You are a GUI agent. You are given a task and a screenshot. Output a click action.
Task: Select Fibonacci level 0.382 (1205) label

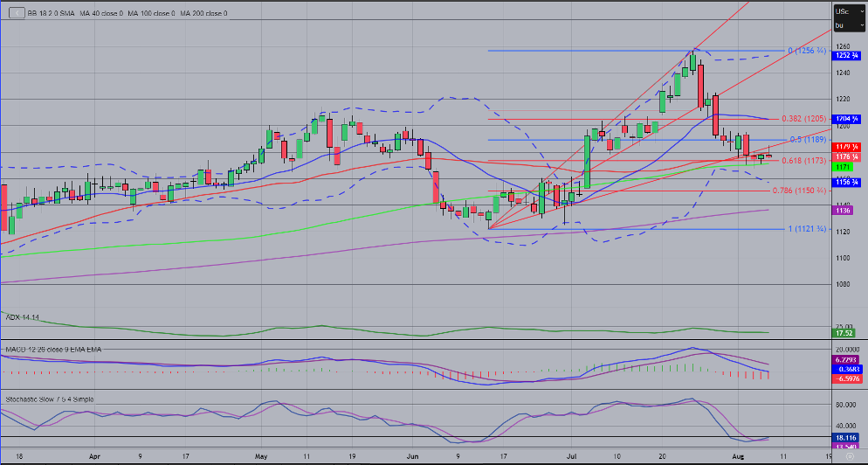803,119
